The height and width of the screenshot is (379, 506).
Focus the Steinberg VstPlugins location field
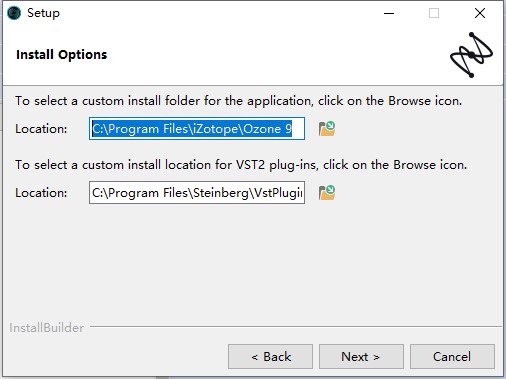[197, 193]
